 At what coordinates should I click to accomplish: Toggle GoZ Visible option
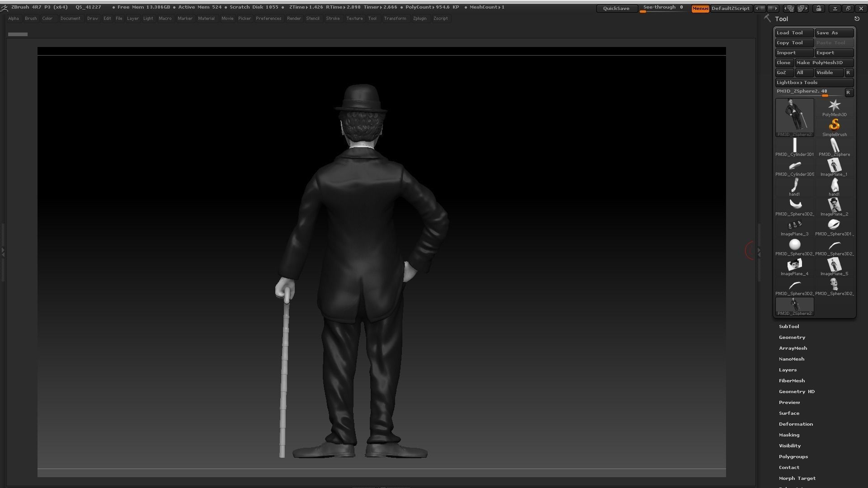pyautogui.click(x=829, y=73)
